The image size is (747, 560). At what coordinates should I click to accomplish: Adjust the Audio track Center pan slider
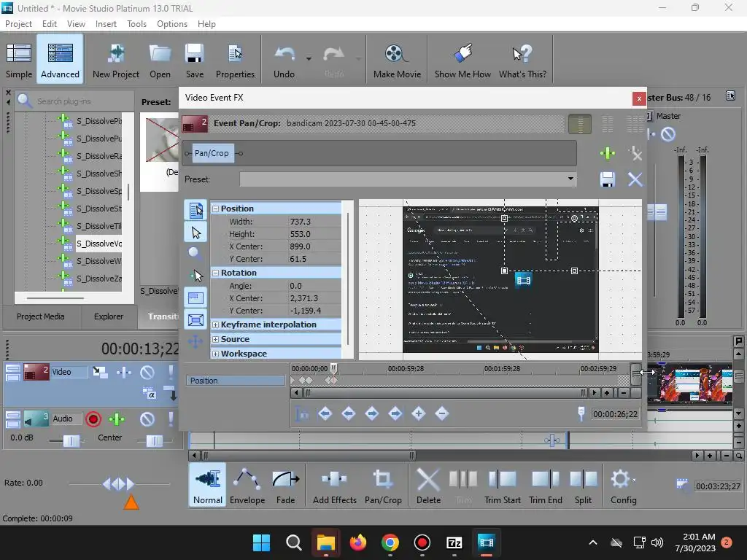(x=155, y=441)
